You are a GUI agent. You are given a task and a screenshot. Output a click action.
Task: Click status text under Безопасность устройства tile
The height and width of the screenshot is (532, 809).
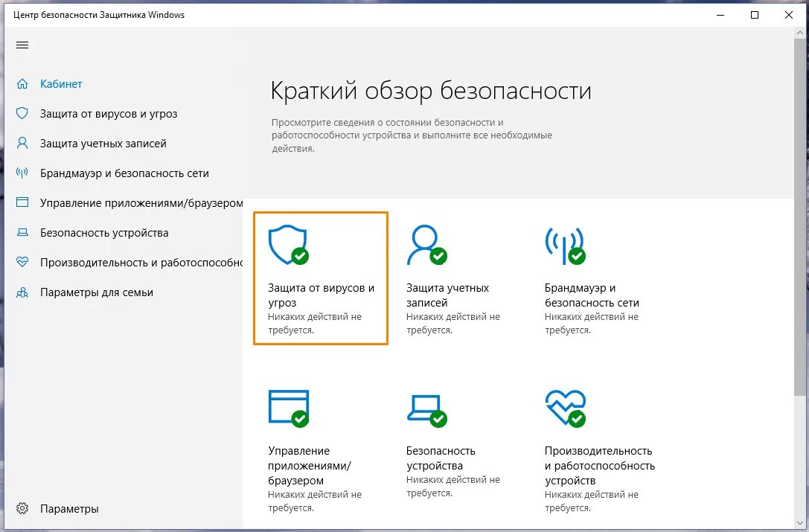tap(453, 487)
